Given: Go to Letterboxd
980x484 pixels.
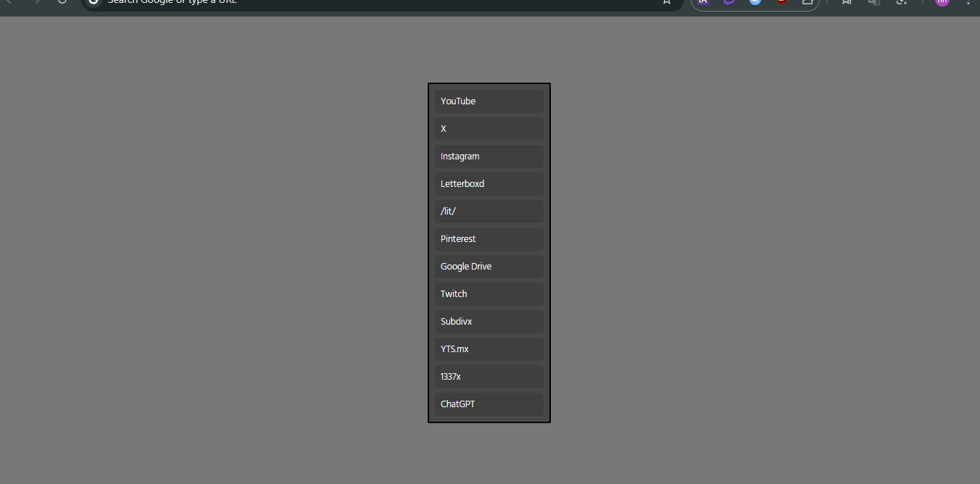Looking at the screenshot, I should pyautogui.click(x=489, y=184).
